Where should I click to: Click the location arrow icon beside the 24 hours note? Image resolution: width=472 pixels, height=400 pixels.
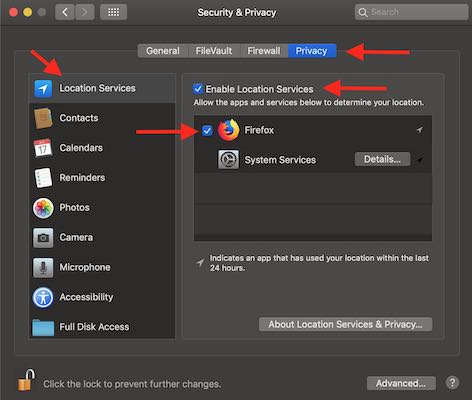point(200,263)
